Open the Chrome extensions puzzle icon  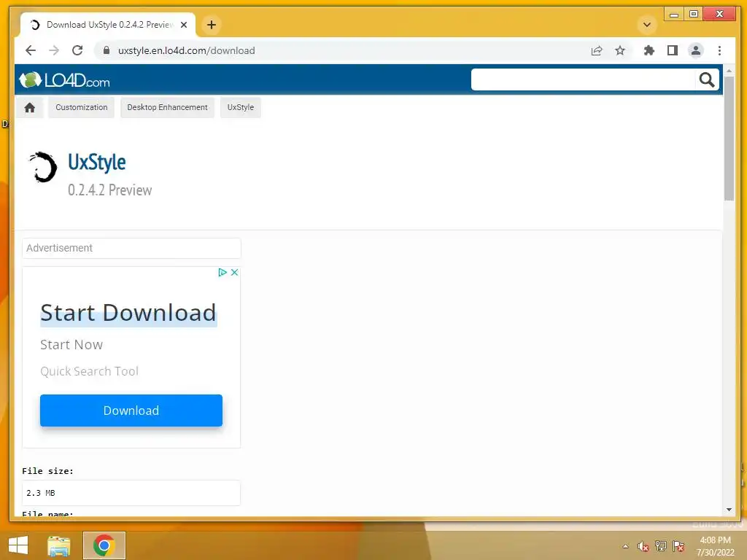[x=649, y=50]
